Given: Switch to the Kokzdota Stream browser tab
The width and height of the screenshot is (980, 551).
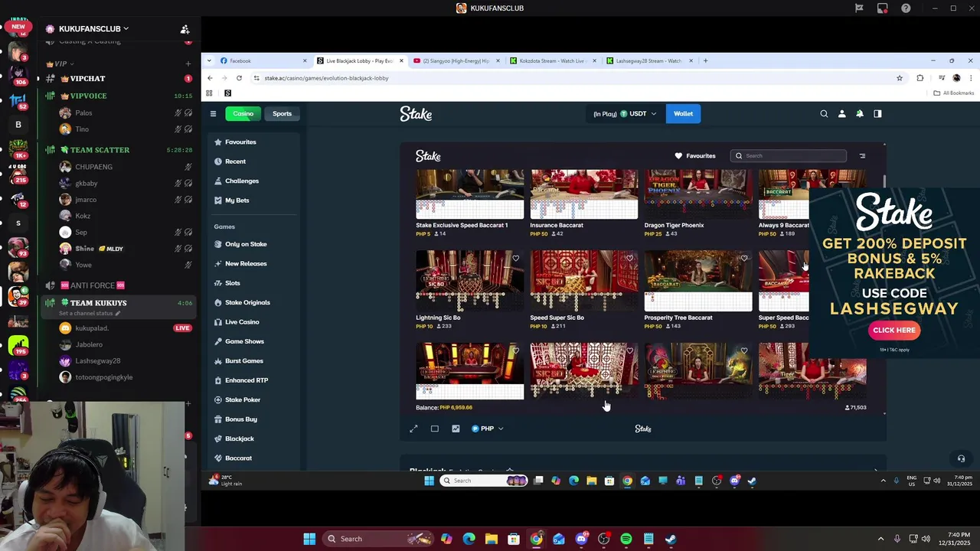Looking at the screenshot, I should 551,60.
